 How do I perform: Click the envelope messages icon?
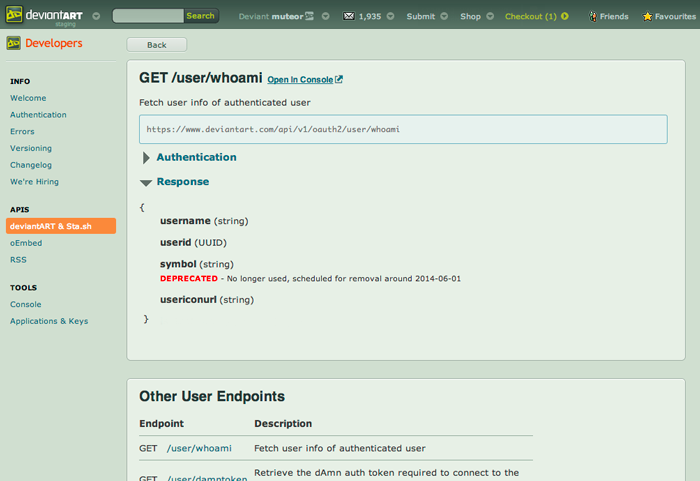point(349,16)
